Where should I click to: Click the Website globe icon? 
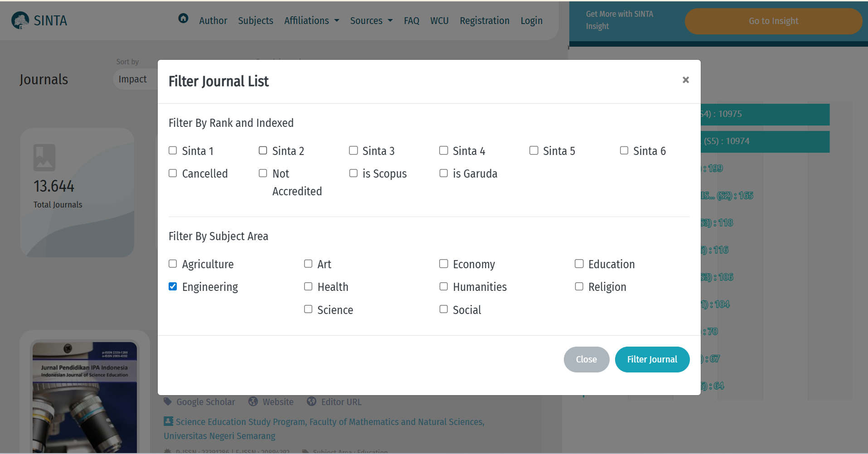click(x=253, y=401)
